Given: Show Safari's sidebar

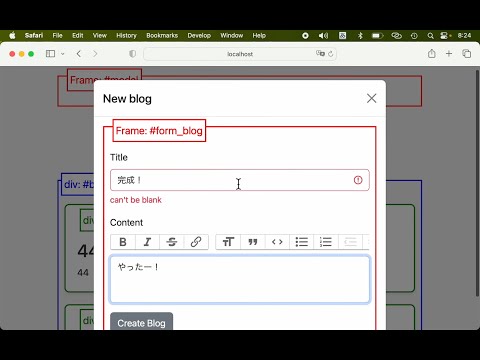Looking at the screenshot, I should pyautogui.click(x=50, y=54).
